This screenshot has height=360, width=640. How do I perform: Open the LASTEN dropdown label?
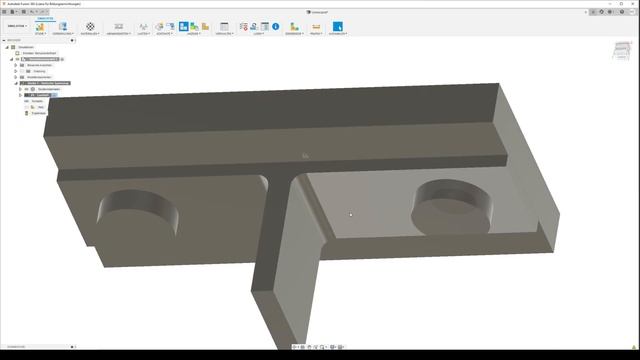(143, 33)
